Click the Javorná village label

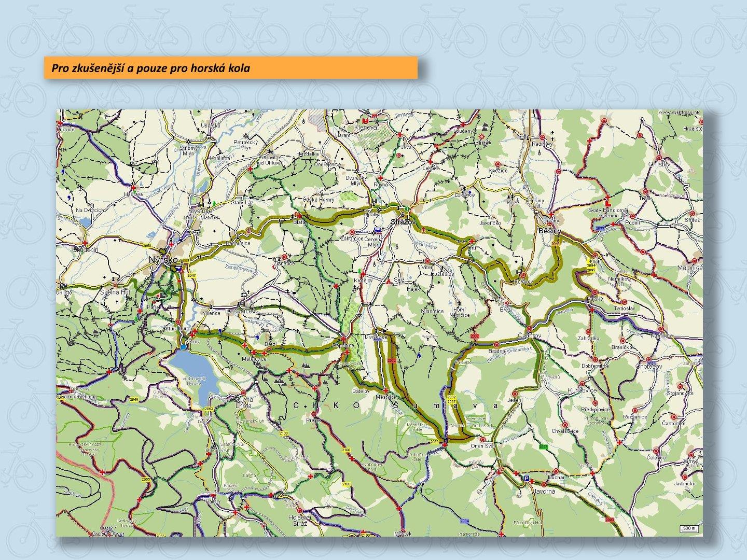(544, 491)
